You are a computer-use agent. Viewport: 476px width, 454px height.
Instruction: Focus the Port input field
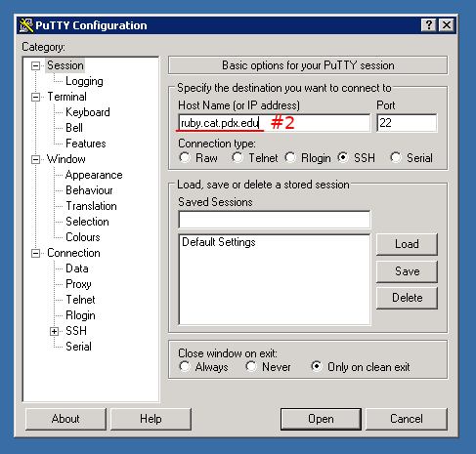[x=407, y=123]
